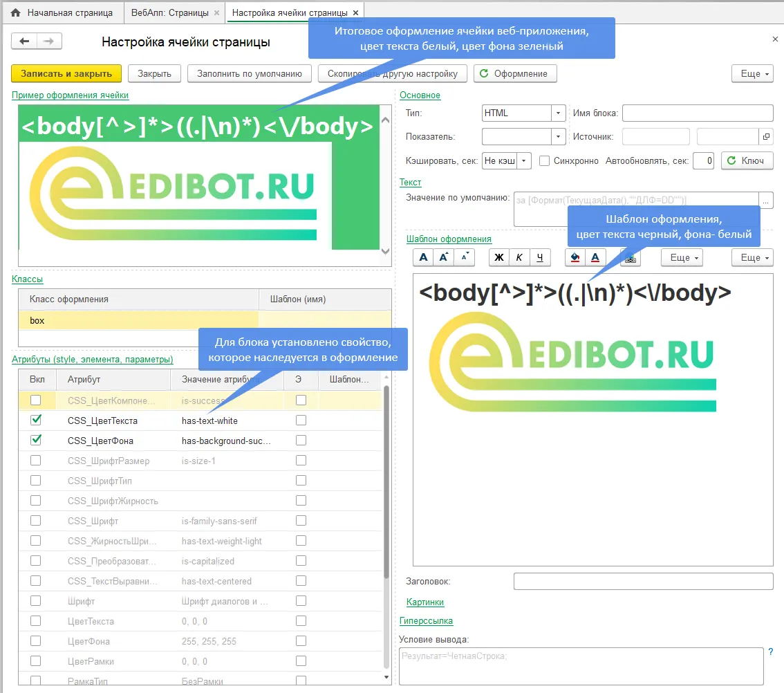This screenshot has width=784, height=693.
Task: Click the insert picture icon in template toolbar
Action: pyautogui.click(x=631, y=258)
